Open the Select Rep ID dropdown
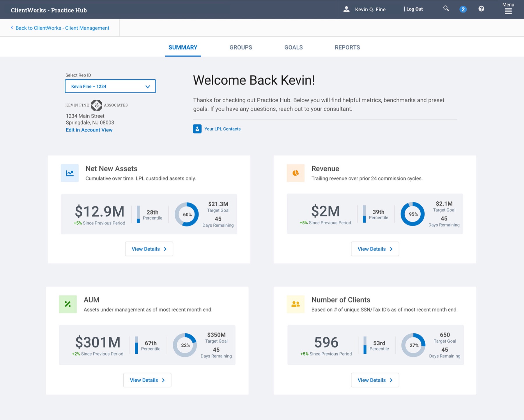The image size is (524, 420). (x=110, y=86)
